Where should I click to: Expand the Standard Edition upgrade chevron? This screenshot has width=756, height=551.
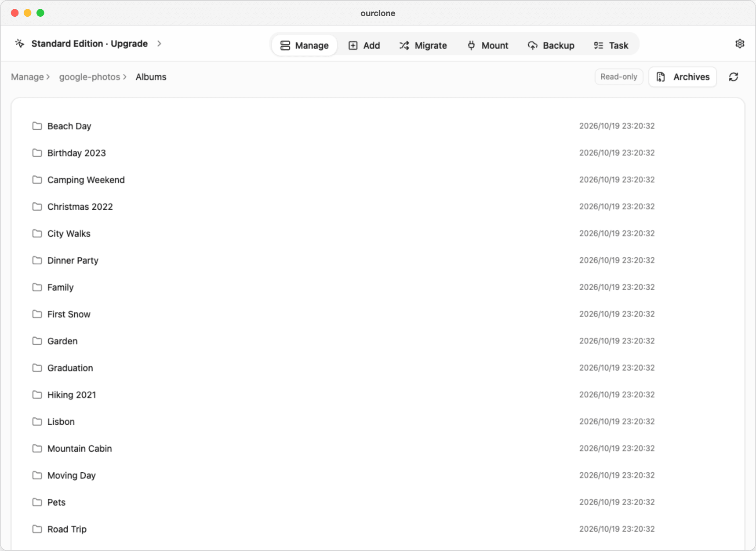tap(159, 44)
